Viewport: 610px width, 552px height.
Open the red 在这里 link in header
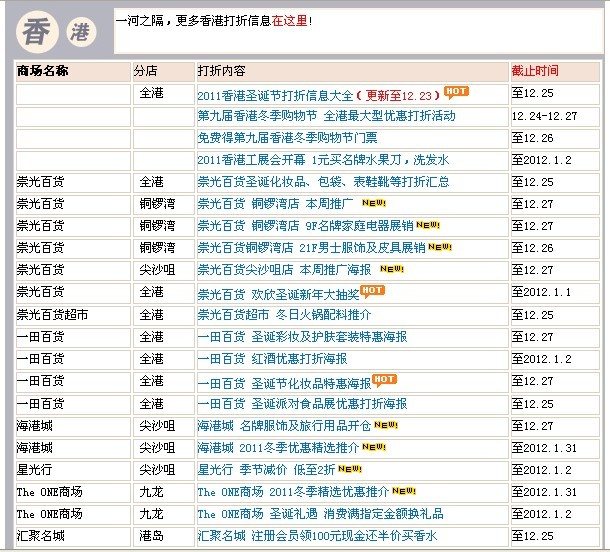pyautogui.click(x=289, y=21)
